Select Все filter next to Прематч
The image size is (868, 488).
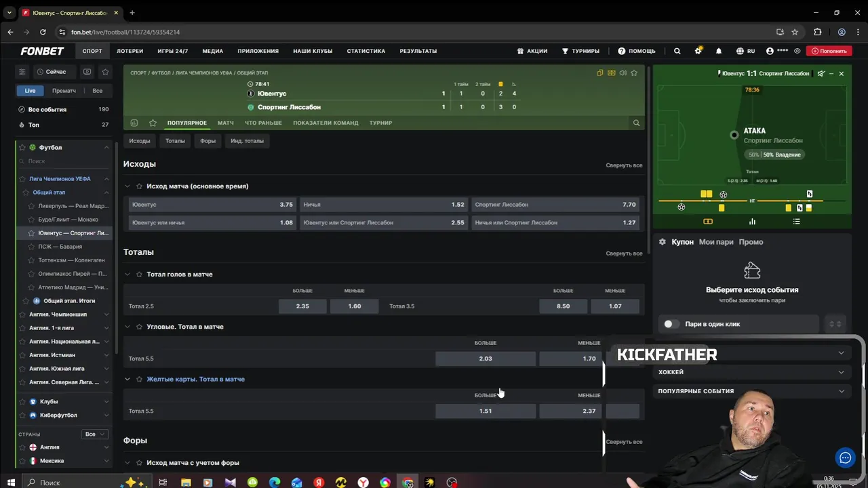coord(98,91)
